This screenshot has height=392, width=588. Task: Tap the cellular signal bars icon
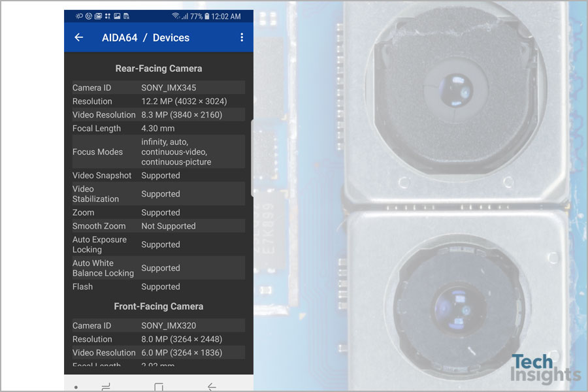[x=184, y=16]
